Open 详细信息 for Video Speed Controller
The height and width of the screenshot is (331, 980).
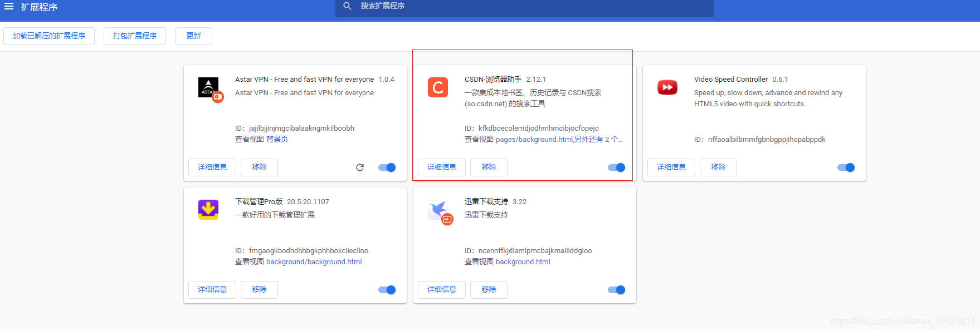(671, 167)
